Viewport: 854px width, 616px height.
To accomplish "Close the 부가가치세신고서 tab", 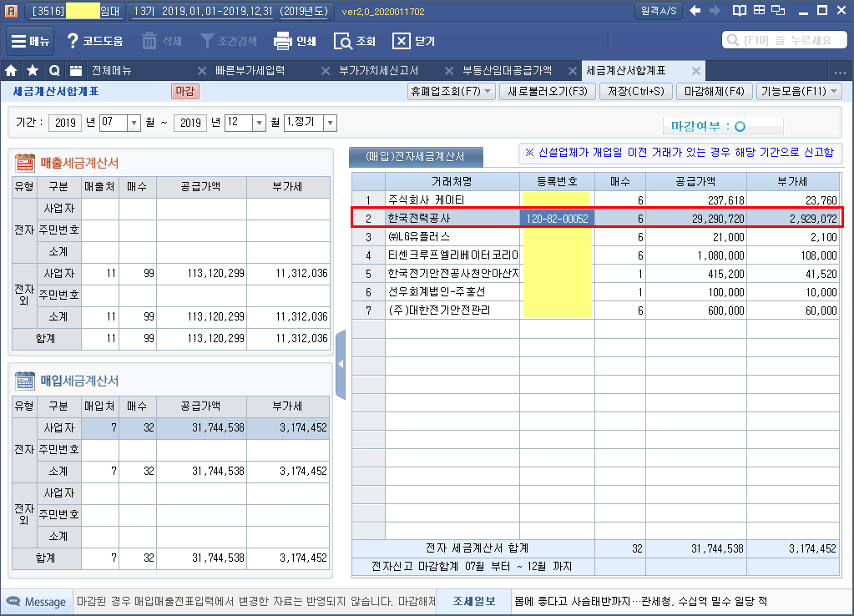I will click(449, 71).
